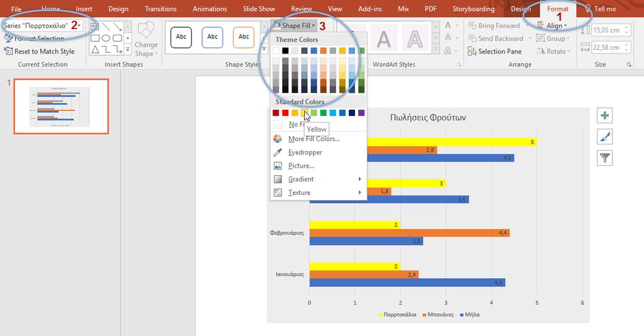Click the Chart Elements plus icon
This screenshot has height=336, width=644.
[x=604, y=115]
